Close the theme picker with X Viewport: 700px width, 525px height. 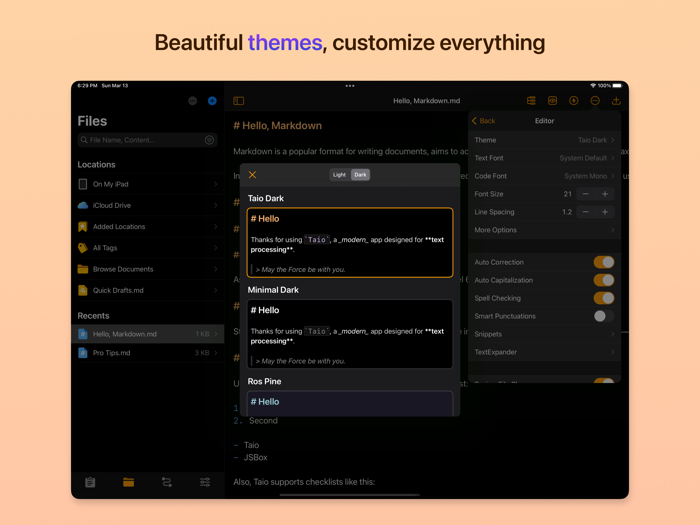(252, 175)
